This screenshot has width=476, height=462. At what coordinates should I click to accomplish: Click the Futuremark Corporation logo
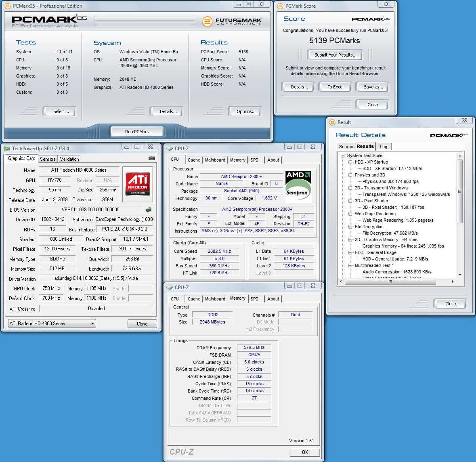point(232,21)
